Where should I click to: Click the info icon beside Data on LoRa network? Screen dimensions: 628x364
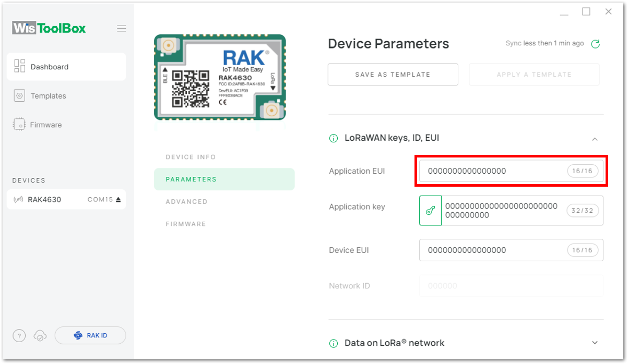[x=334, y=344]
